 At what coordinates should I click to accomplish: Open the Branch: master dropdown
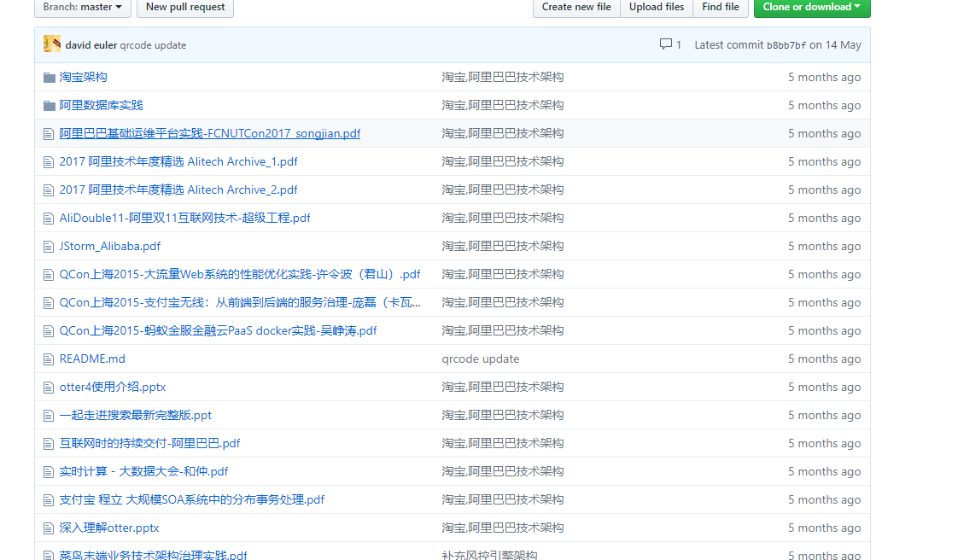coord(83,7)
